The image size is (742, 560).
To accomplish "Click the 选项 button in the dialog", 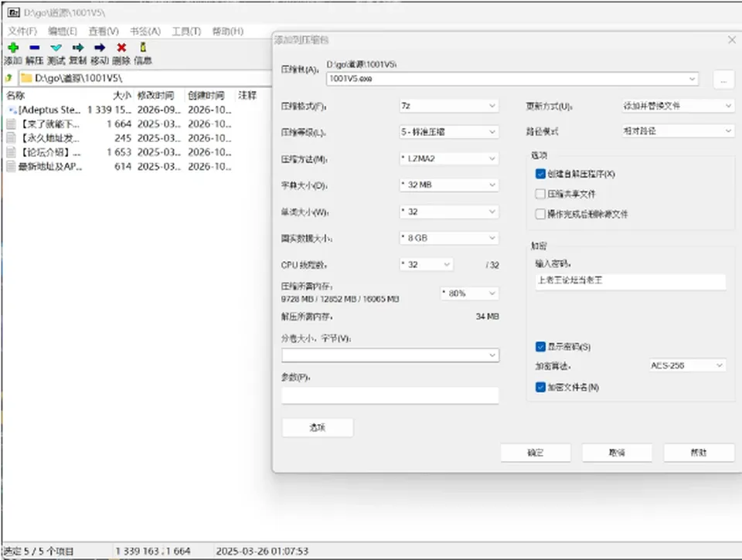I will pyautogui.click(x=318, y=428).
